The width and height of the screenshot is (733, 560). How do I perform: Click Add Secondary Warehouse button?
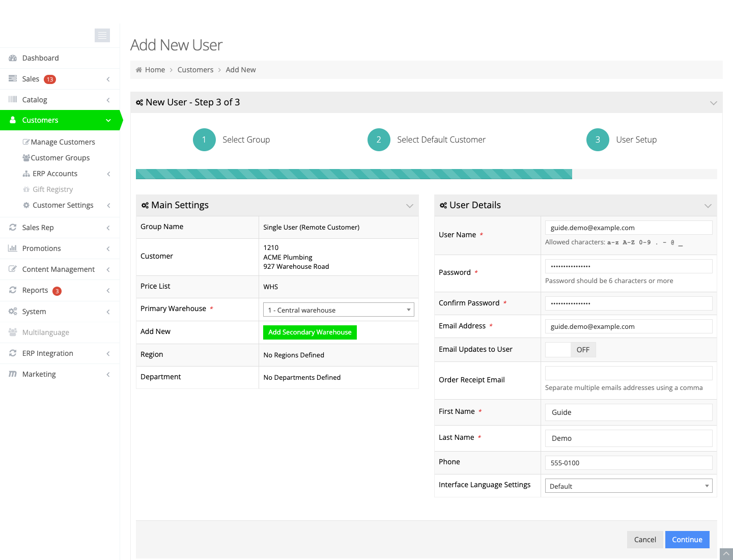310,332
